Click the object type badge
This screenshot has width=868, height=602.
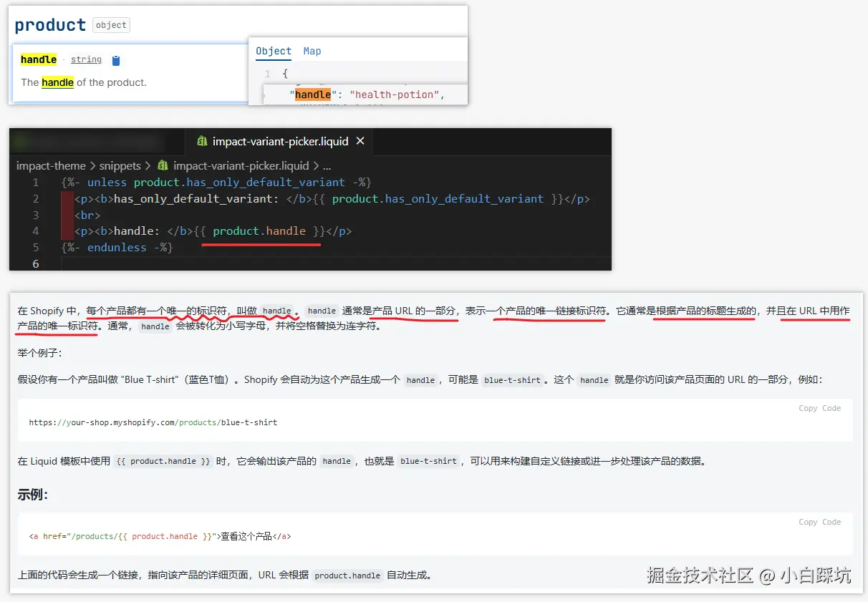click(111, 25)
